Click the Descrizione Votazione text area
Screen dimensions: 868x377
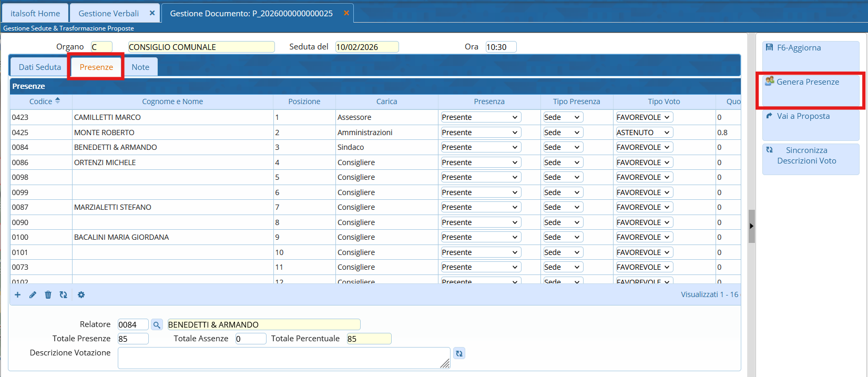(283, 358)
